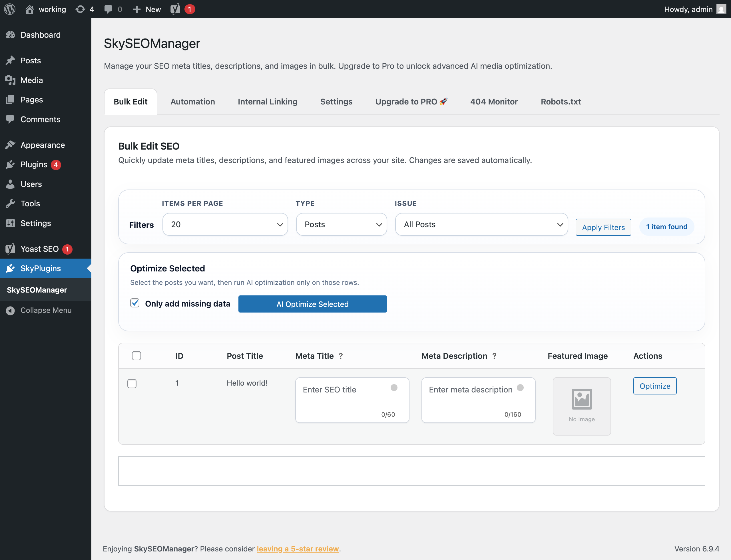This screenshot has height=560, width=731.
Task: Open SkySEOManager submenu item
Action: click(x=37, y=290)
